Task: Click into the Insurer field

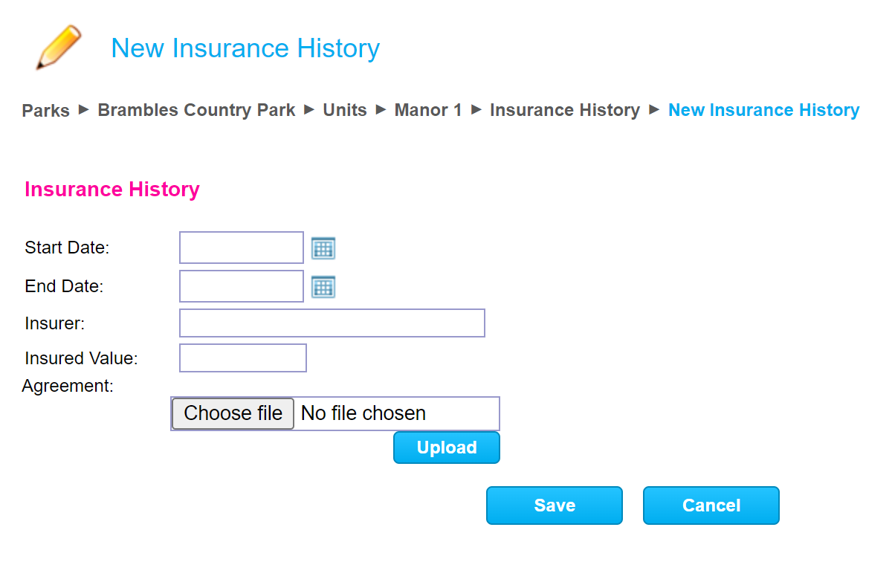Action: coord(332,323)
